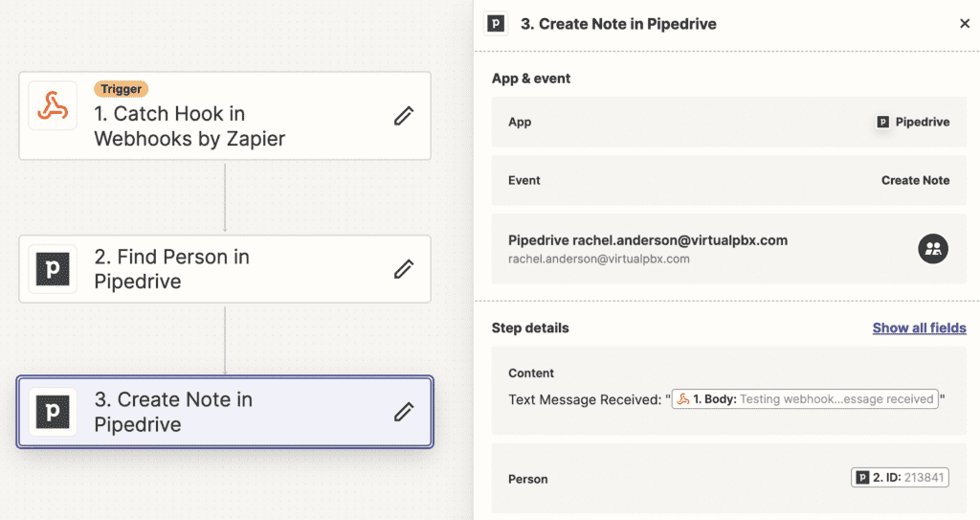Click the Pipedrive icon in ID pill

coord(862,478)
